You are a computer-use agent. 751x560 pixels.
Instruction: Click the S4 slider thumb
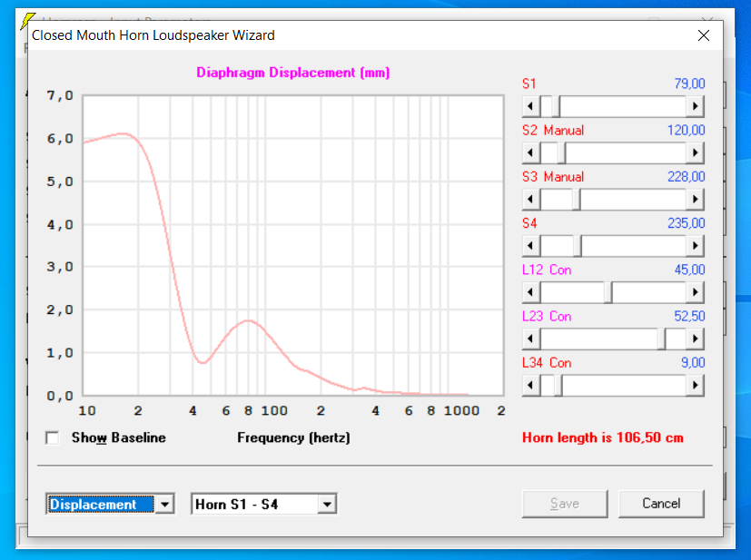coord(578,246)
